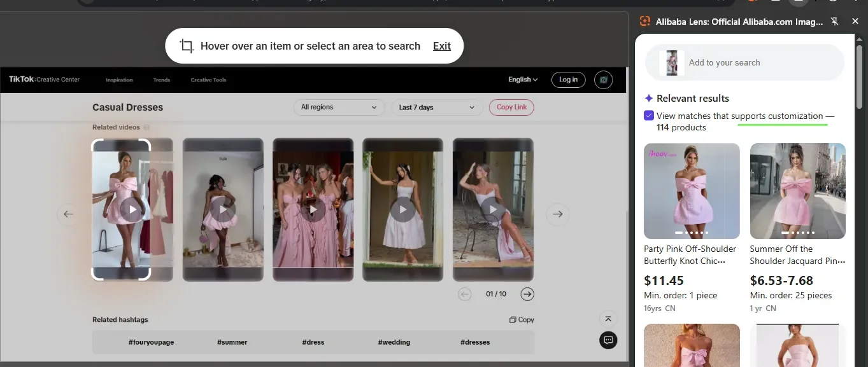Uncheck View matches that supports customization
Screen dimensions: 868x367
[648, 115]
